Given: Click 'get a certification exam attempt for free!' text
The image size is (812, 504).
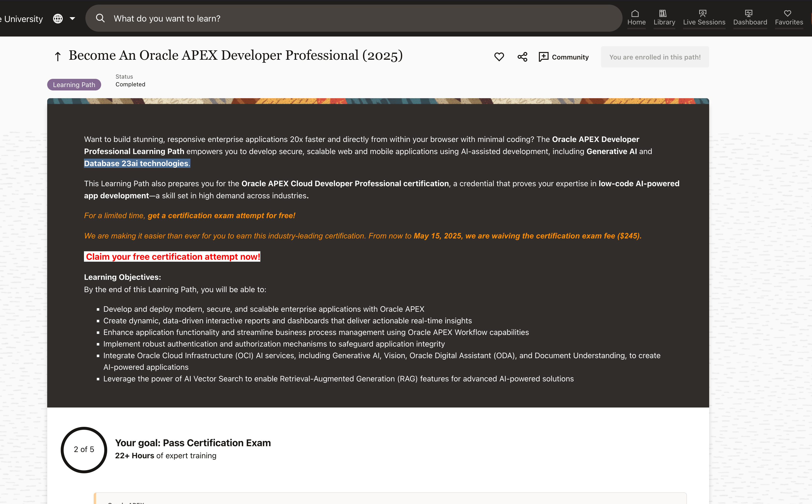Looking at the screenshot, I should pyautogui.click(x=221, y=216).
